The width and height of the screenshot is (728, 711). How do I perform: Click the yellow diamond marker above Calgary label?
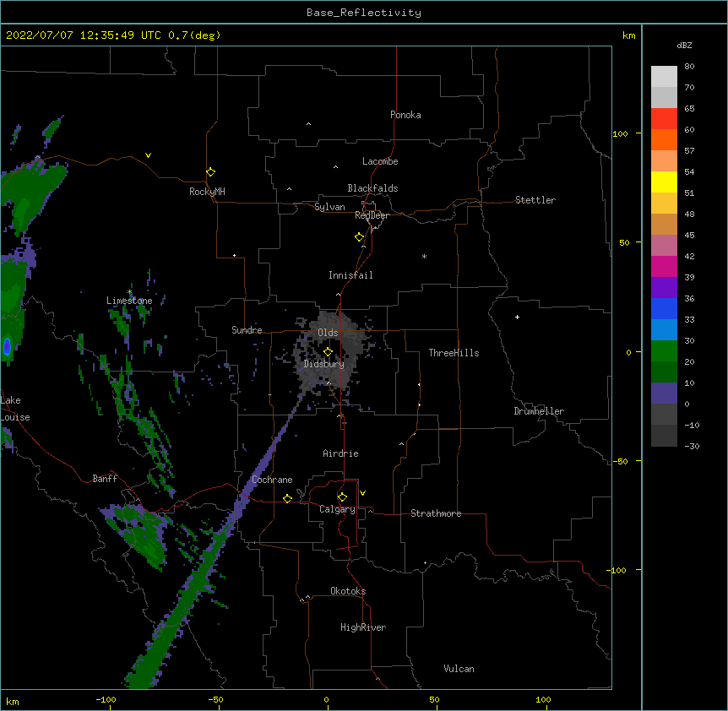pyautogui.click(x=342, y=497)
